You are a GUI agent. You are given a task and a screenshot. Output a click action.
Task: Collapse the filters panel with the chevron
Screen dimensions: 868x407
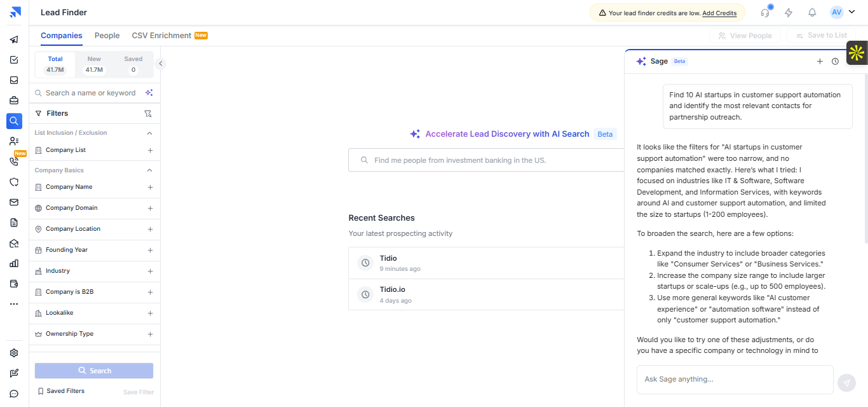pos(161,64)
